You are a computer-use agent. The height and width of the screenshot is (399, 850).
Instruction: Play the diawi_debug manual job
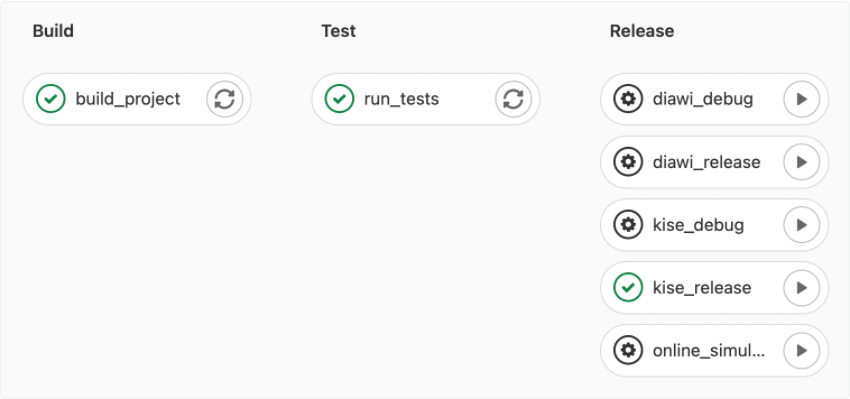pyautogui.click(x=802, y=99)
